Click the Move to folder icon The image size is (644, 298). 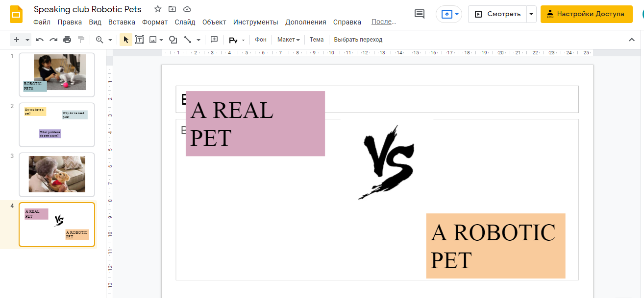pyautogui.click(x=172, y=9)
